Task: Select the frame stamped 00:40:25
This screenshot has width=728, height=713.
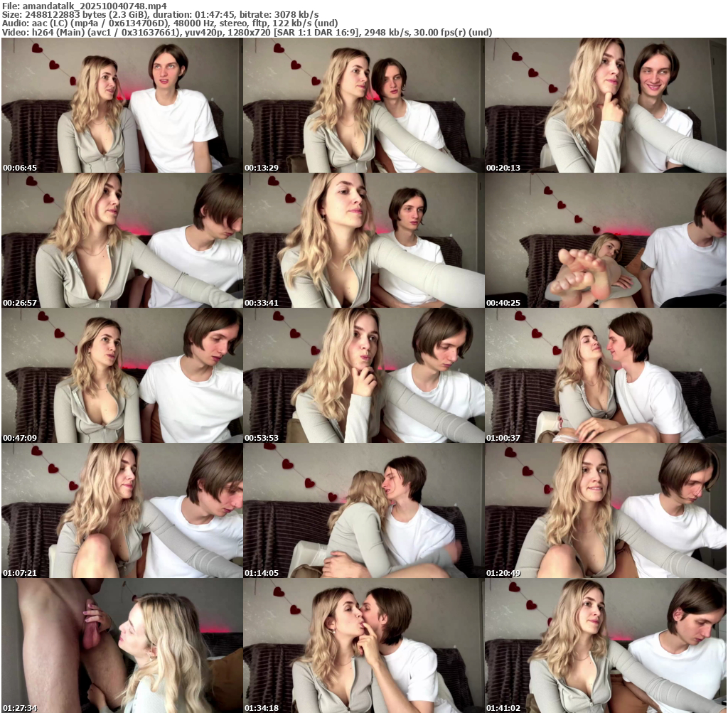Action: (x=606, y=240)
